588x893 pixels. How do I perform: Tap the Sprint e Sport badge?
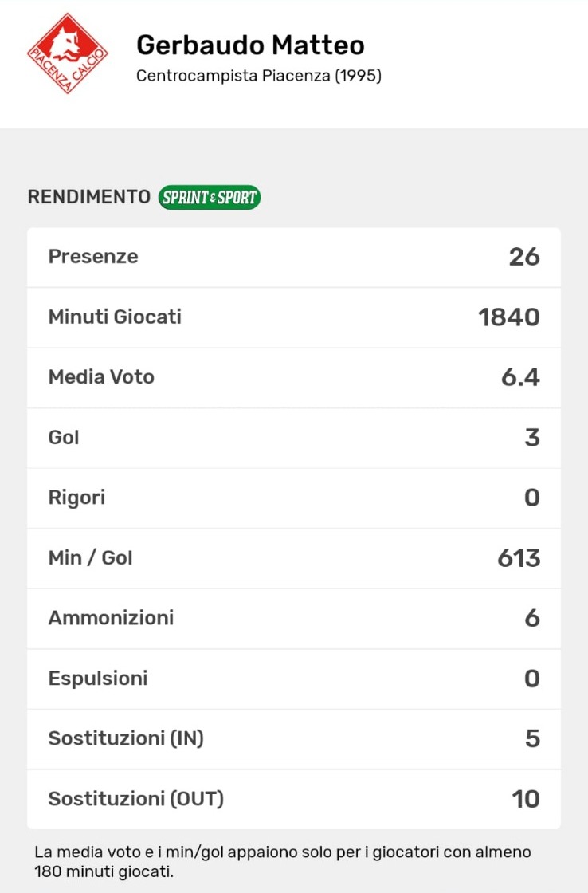click(x=210, y=197)
